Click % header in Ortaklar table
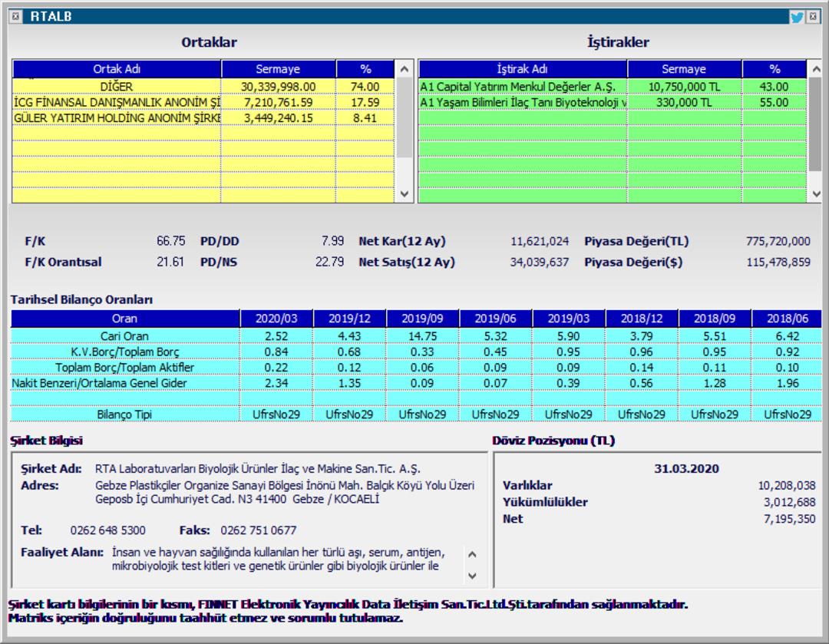The width and height of the screenshot is (829, 644). pyautogui.click(x=365, y=69)
